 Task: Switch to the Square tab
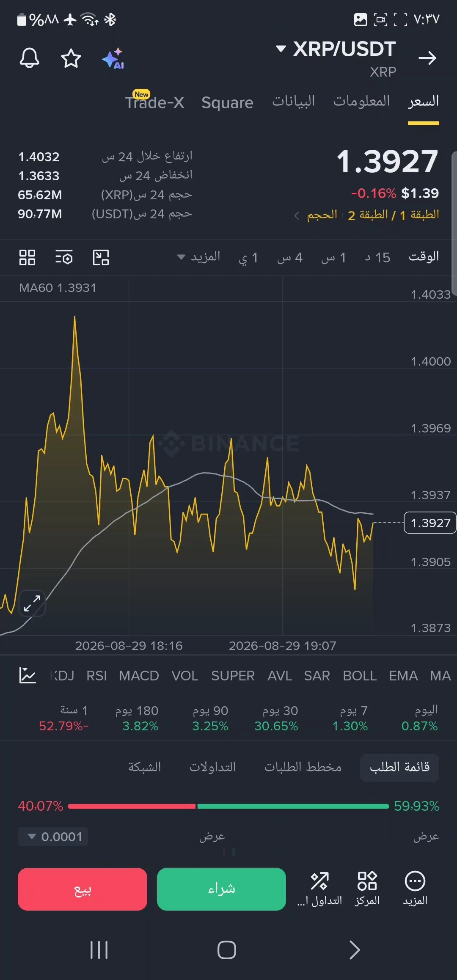(x=227, y=102)
